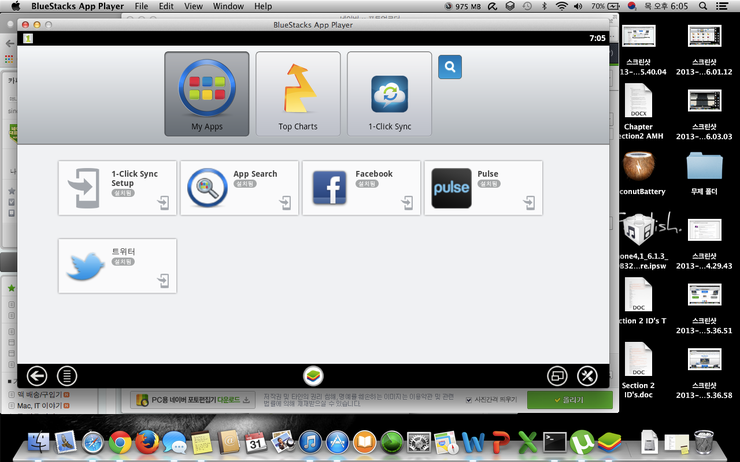Open Terminal from the dock
The height and width of the screenshot is (462, 740).
[x=555, y=443]
